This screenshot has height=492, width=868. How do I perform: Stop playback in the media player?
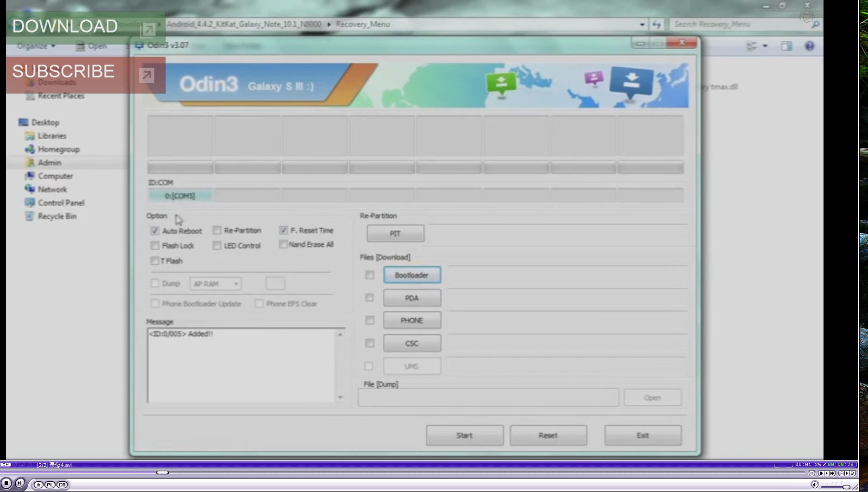point(6,483)
